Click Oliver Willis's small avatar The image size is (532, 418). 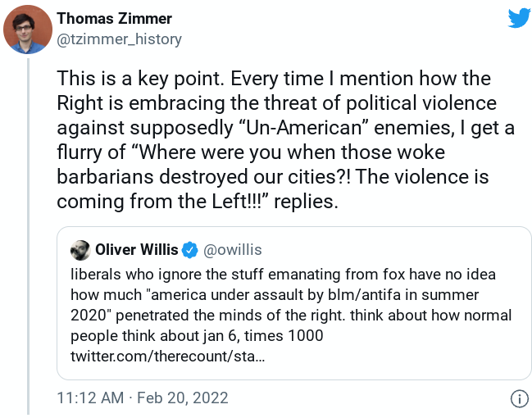pyautogui.click(x=80, y=249)
